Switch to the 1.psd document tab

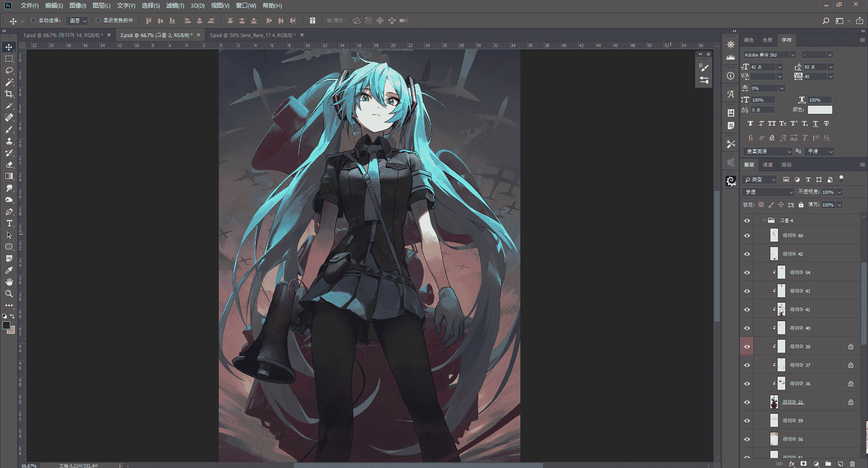[63, 35]
